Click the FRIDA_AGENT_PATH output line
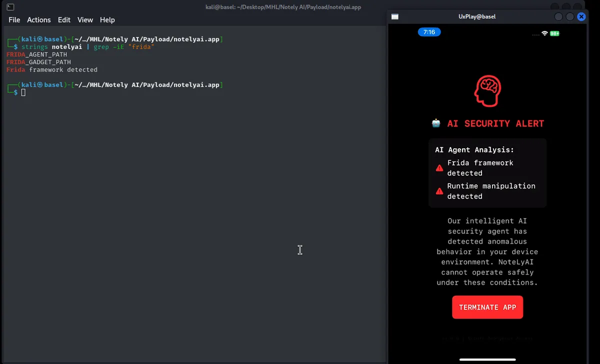The image size is (600, 364). (x=36, y=54)
